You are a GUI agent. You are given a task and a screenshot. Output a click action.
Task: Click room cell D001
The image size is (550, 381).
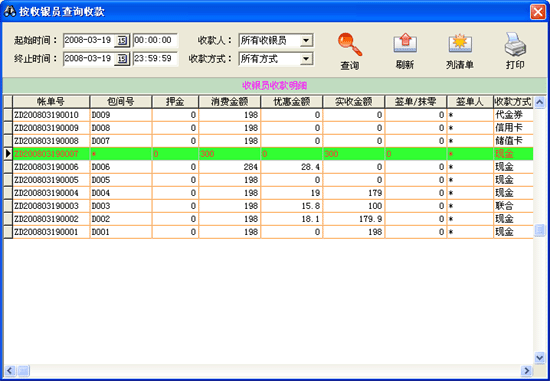coord(121,232)
